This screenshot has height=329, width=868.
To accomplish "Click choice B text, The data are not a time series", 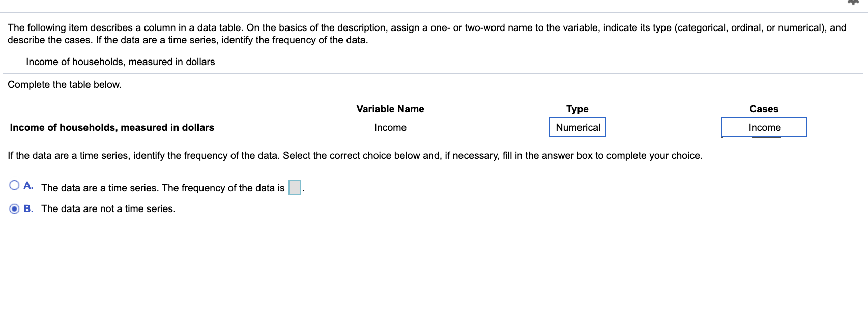I will [x=108, y=208].
